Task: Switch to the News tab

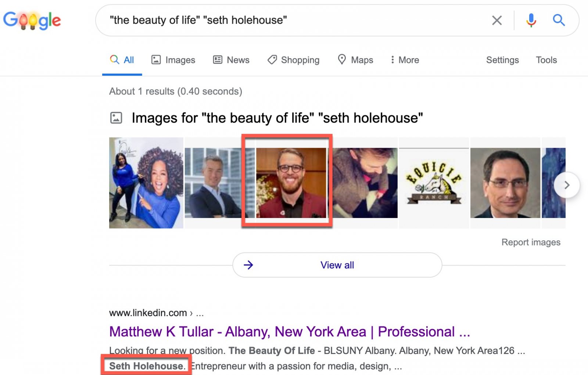Action: (231, 60)
